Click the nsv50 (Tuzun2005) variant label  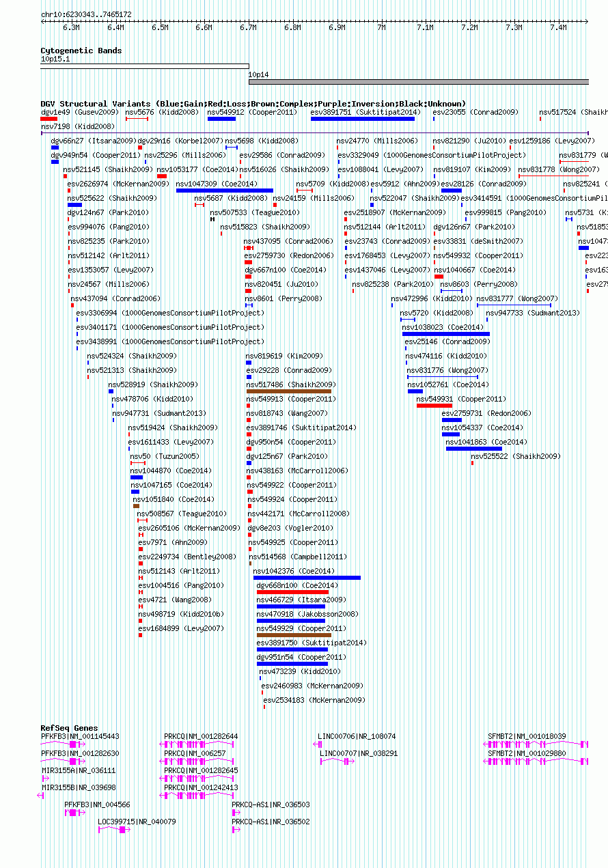coord(165,456)
